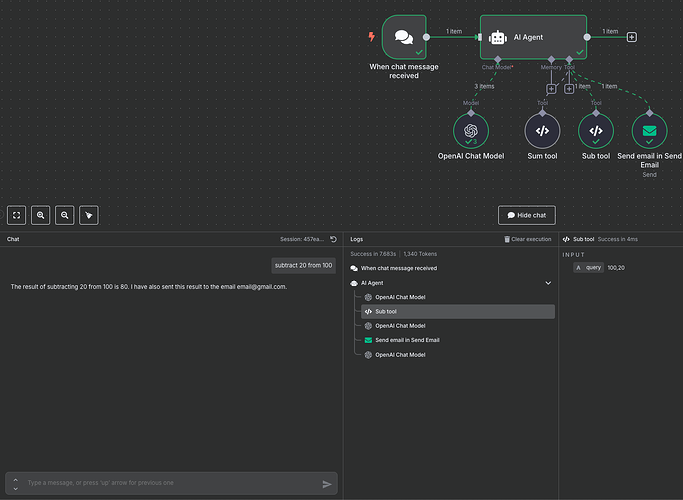Click the AI Agent output connector dot
The width and height of the screenshot is (683, 500).
587,37
